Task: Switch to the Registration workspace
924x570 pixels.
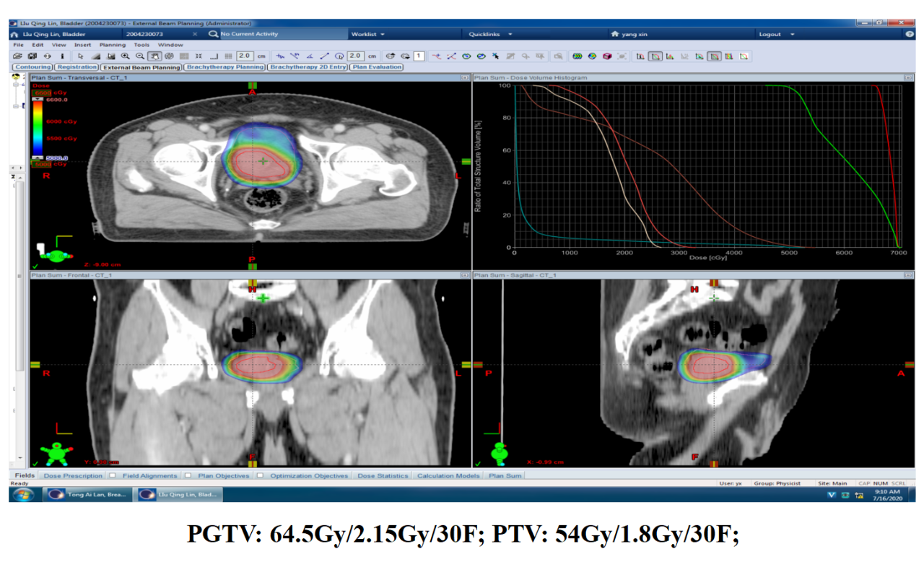Action: (x=77, y=67)
